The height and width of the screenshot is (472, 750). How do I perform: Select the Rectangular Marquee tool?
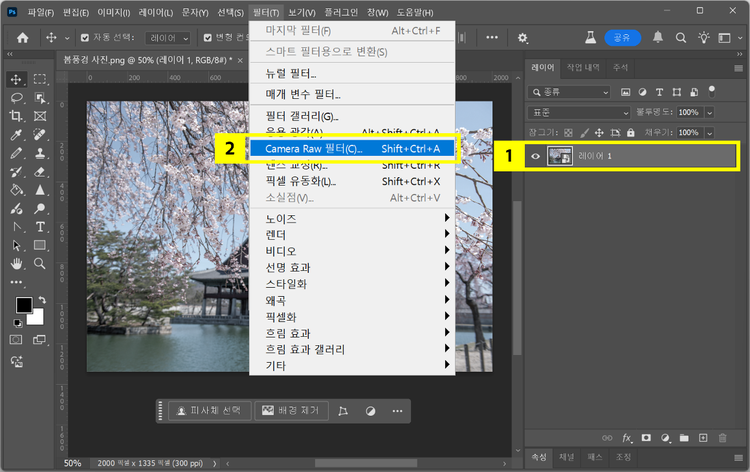tap(40, 79)
